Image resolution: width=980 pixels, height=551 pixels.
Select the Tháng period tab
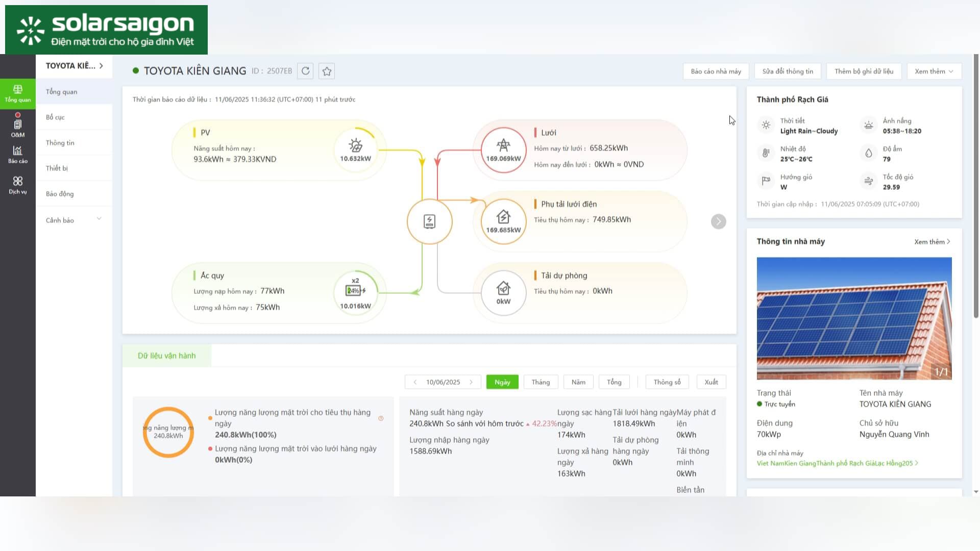[541, 382]
